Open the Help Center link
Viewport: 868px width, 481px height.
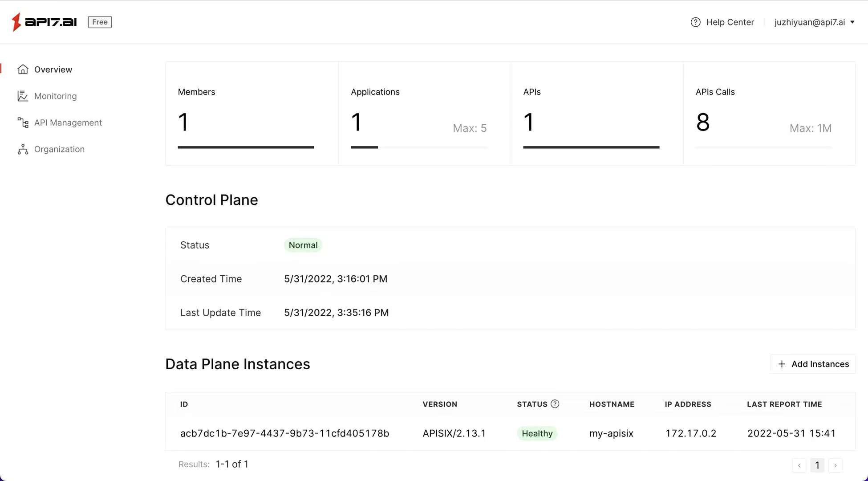[x=730, y=22]
